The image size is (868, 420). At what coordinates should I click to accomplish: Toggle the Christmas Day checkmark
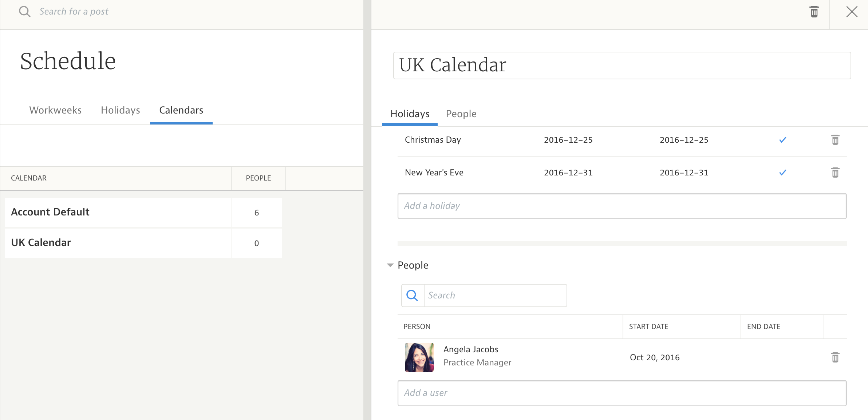[782, 140]
